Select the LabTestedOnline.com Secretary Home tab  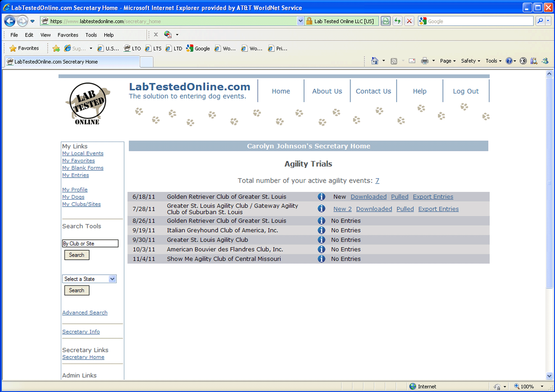click(72, 62)
